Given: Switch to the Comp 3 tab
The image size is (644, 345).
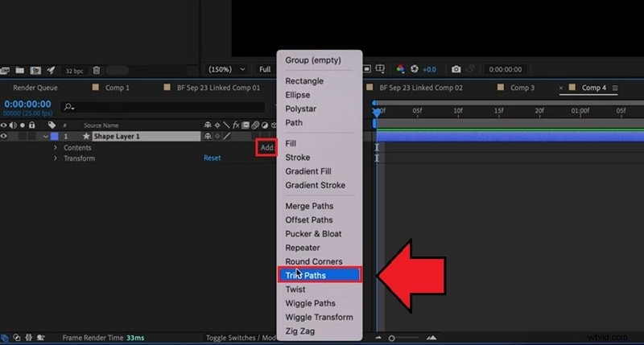Looking at the screenshot, I should point(522,88).
